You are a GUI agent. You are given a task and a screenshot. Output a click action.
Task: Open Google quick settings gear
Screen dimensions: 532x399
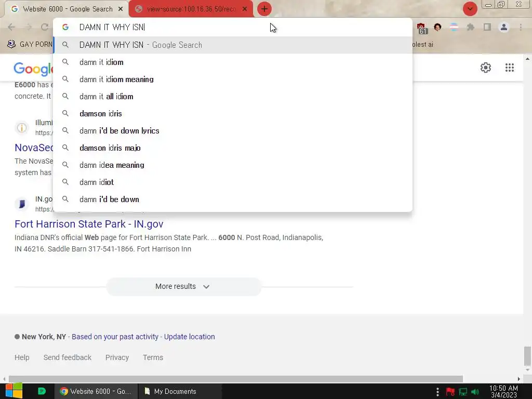tap(486, 68)
